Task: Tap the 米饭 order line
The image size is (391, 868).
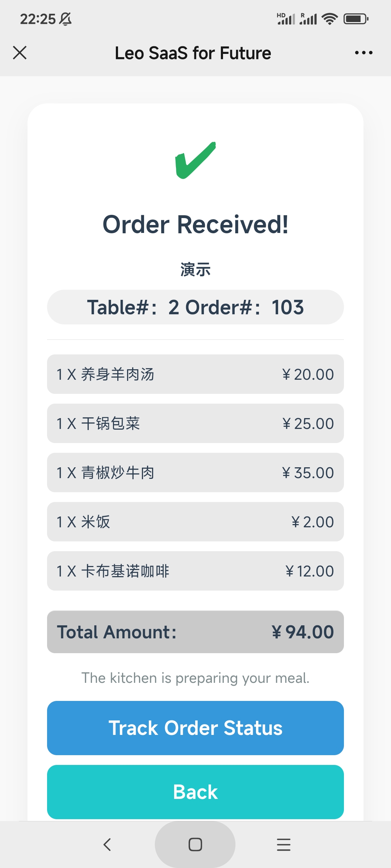Action: 195,522
